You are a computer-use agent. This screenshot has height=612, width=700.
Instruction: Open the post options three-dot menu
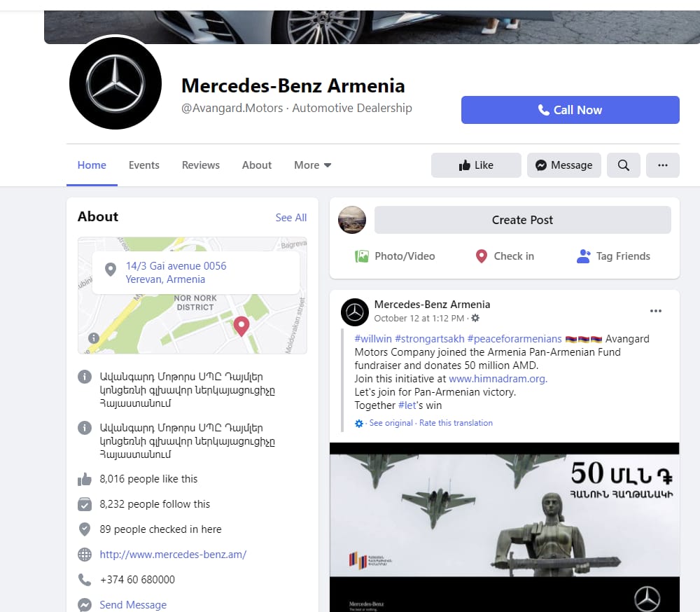[x=655, y=311]
